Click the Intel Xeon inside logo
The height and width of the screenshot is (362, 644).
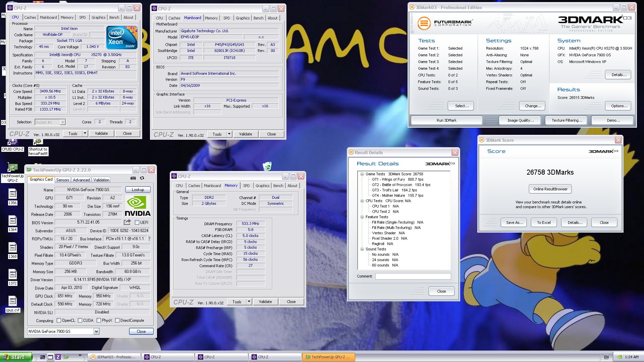pos(122,38)
